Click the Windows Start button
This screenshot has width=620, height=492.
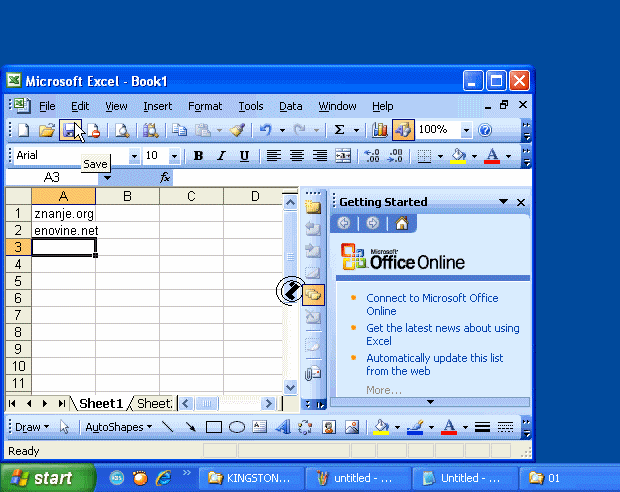pos(47,479)
